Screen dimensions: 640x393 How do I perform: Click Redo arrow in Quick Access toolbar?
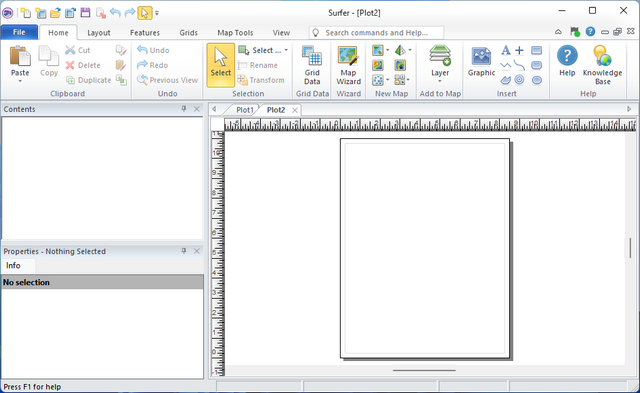click(x=130, y=13)
